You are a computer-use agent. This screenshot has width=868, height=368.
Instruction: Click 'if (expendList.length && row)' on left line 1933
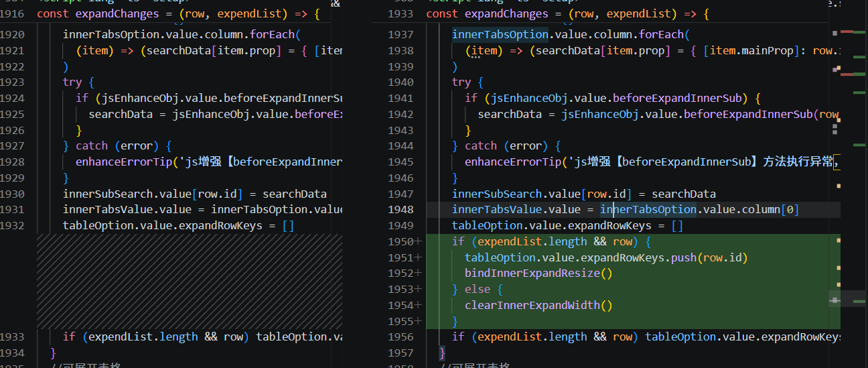coord(156,336)
